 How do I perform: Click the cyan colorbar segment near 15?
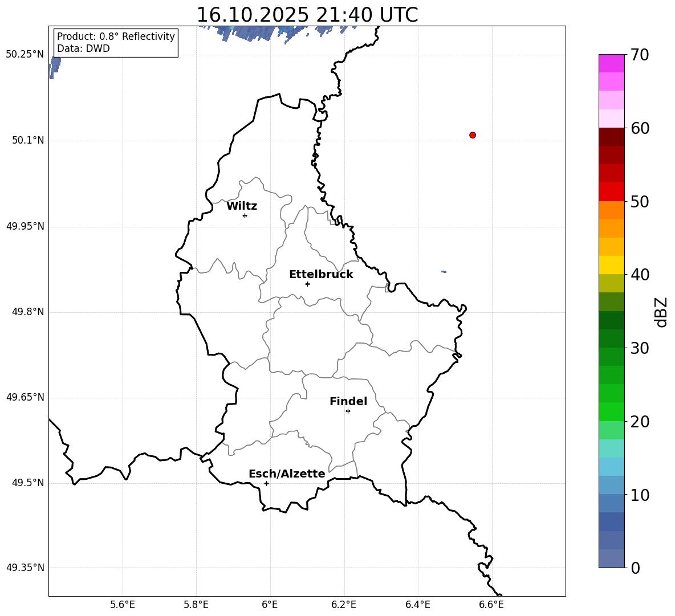coord(611,448)
